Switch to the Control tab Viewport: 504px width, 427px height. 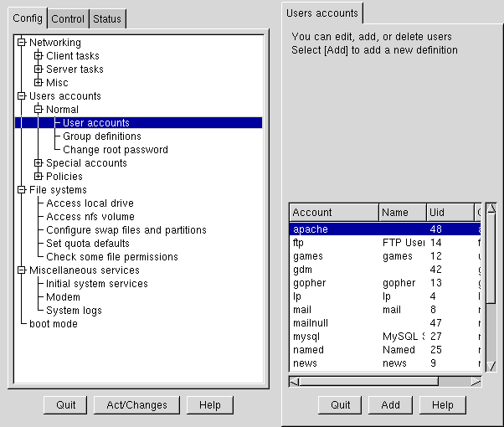(x=68, y=19)
